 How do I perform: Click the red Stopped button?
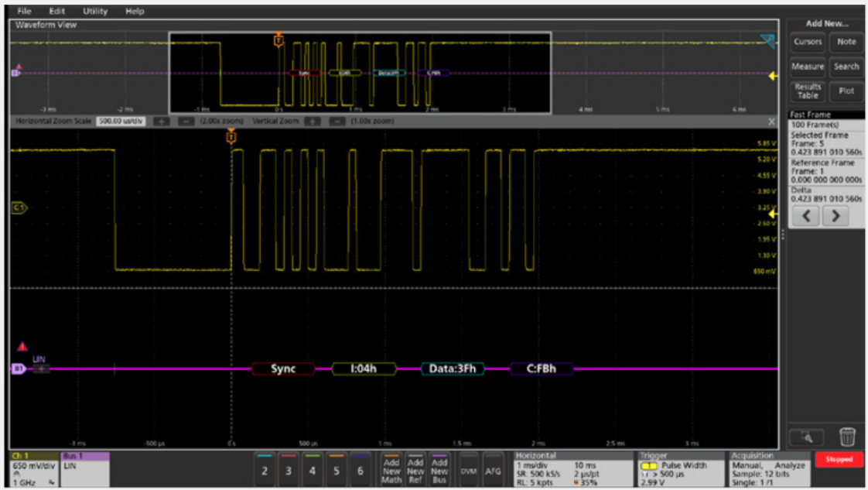[839, 459]
